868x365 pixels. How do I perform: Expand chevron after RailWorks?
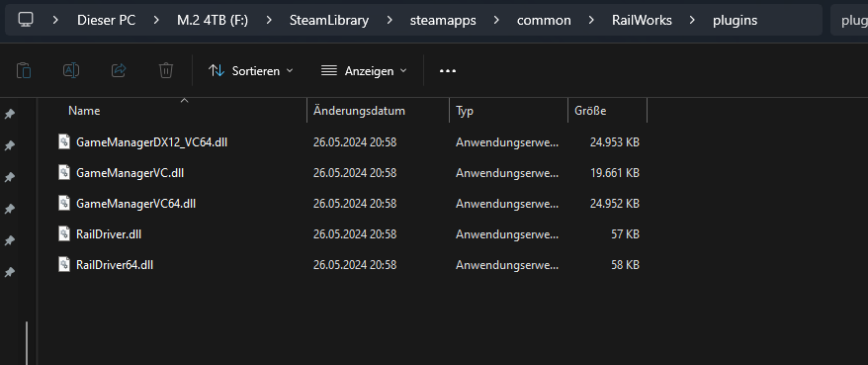[692, 21]
